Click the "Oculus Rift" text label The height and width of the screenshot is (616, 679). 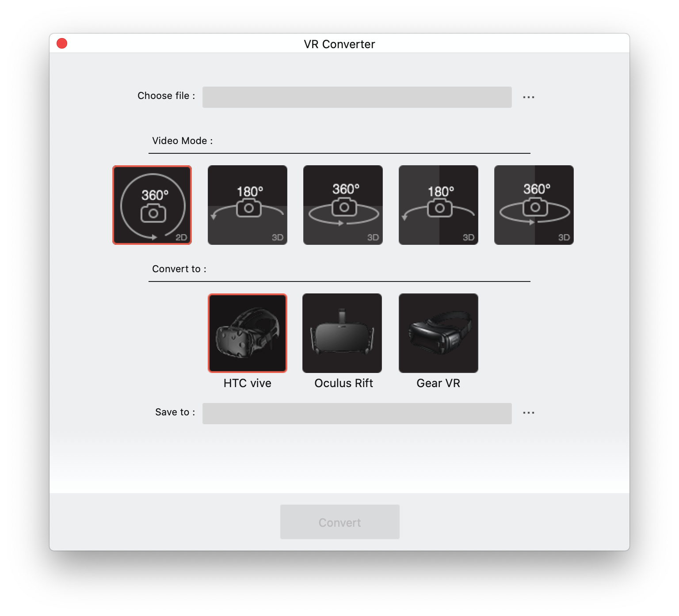pyautogui.click(x=343, y=383)
